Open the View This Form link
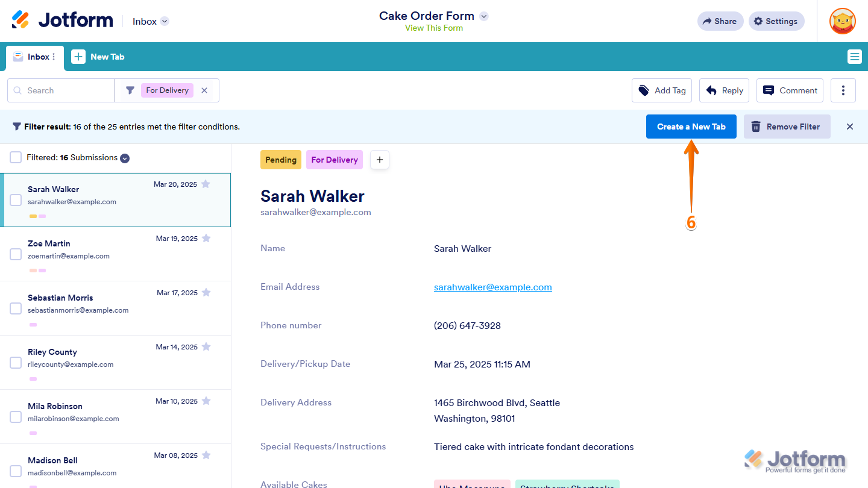 click(x=433, y=28)
